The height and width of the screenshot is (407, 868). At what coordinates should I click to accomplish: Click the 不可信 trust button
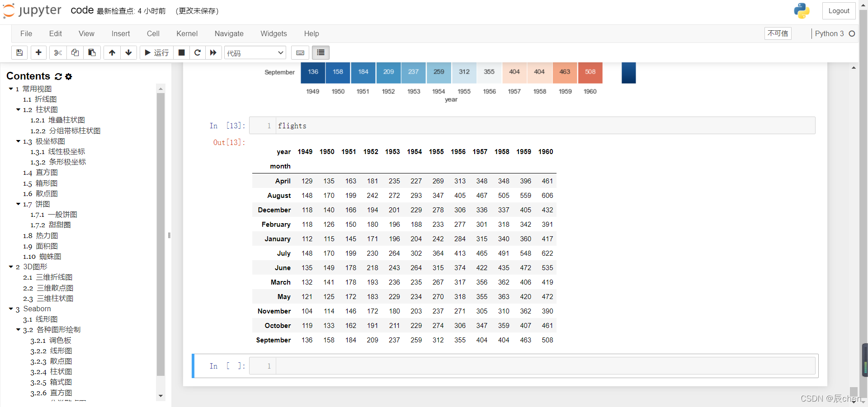tap(778, 33)
